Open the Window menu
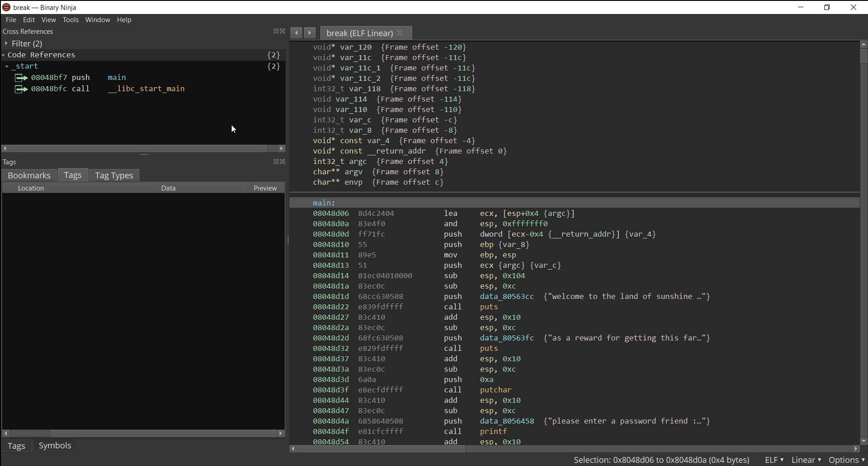 coord(98,20)
